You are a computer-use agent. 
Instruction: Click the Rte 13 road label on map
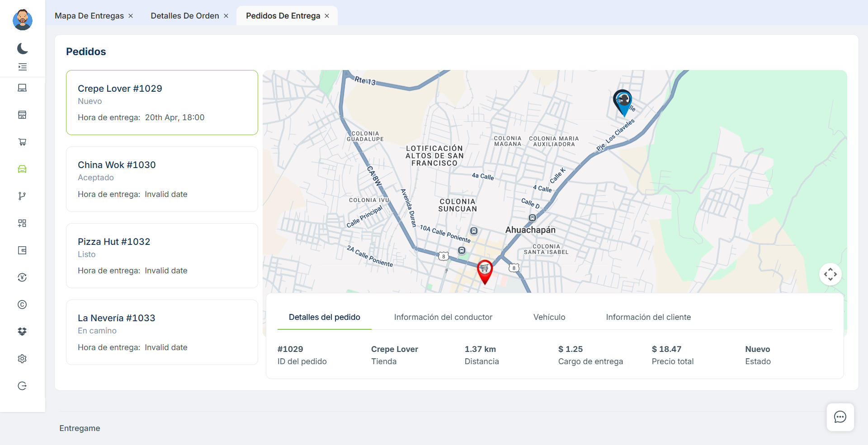(x=365, y=81)
